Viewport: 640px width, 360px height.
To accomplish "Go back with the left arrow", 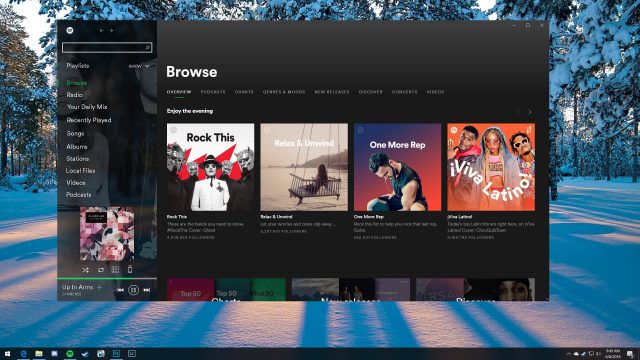I will [x=101, y=31].
